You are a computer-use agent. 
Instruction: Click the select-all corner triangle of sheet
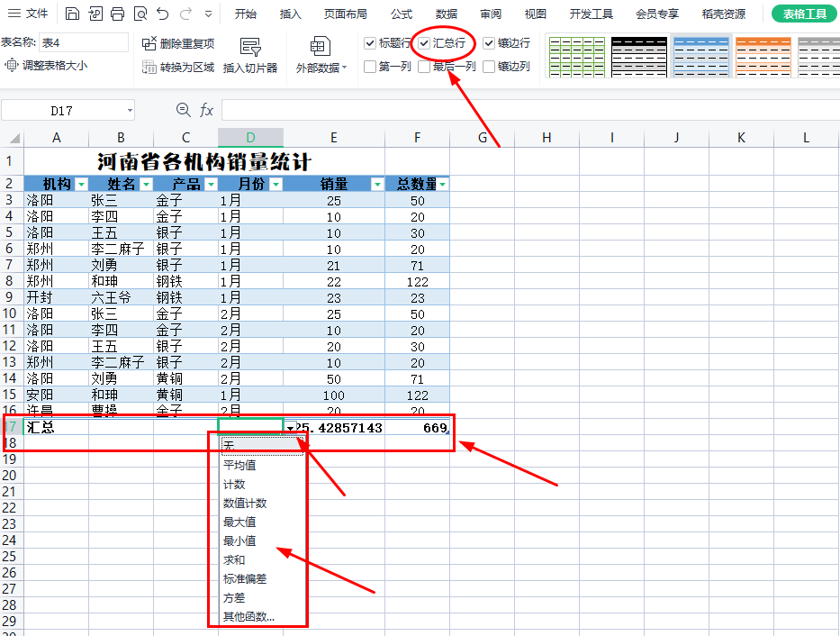pyautogui.click(x=15, y=138)
